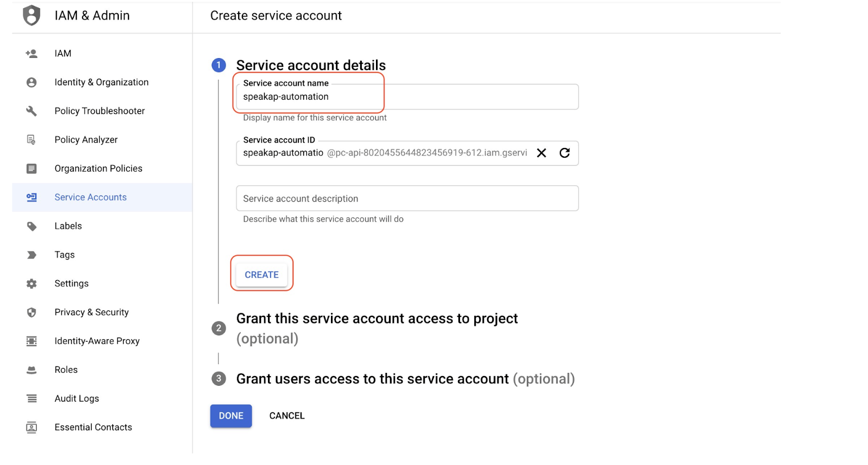The image size is (868, 465).
Task: Click the Service account details heading
Action: pos(311,66)
